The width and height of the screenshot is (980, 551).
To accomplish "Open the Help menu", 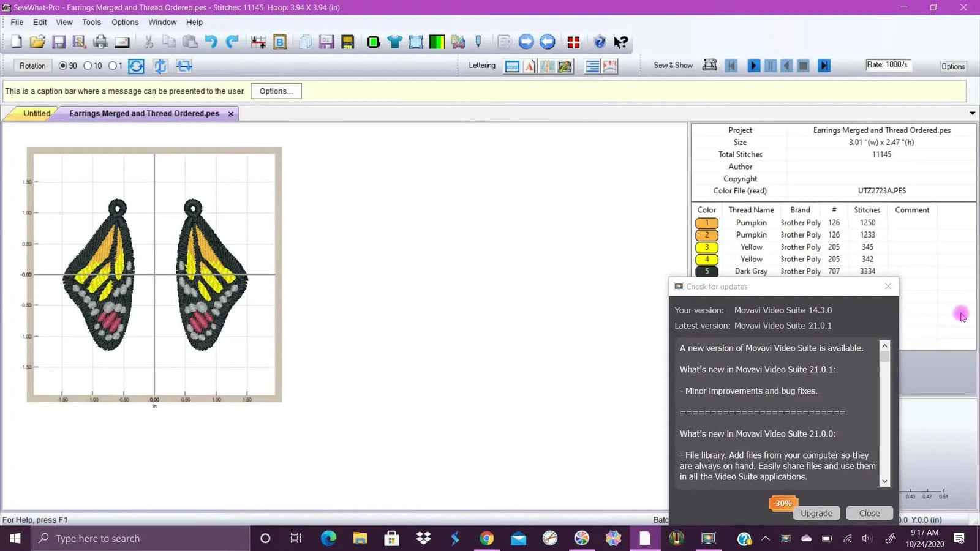I will click(x=194, y=22).
